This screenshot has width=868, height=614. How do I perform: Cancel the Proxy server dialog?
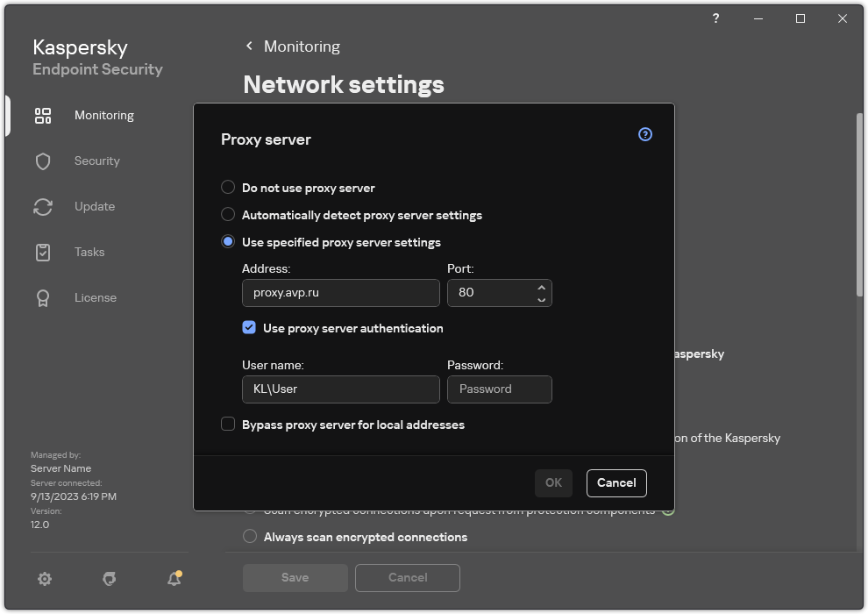(x=616, y=482)
